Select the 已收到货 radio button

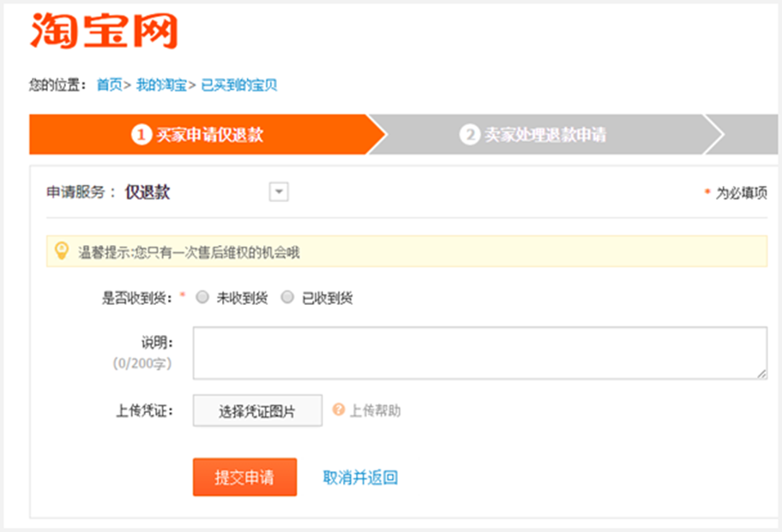(x=287, y=297)
